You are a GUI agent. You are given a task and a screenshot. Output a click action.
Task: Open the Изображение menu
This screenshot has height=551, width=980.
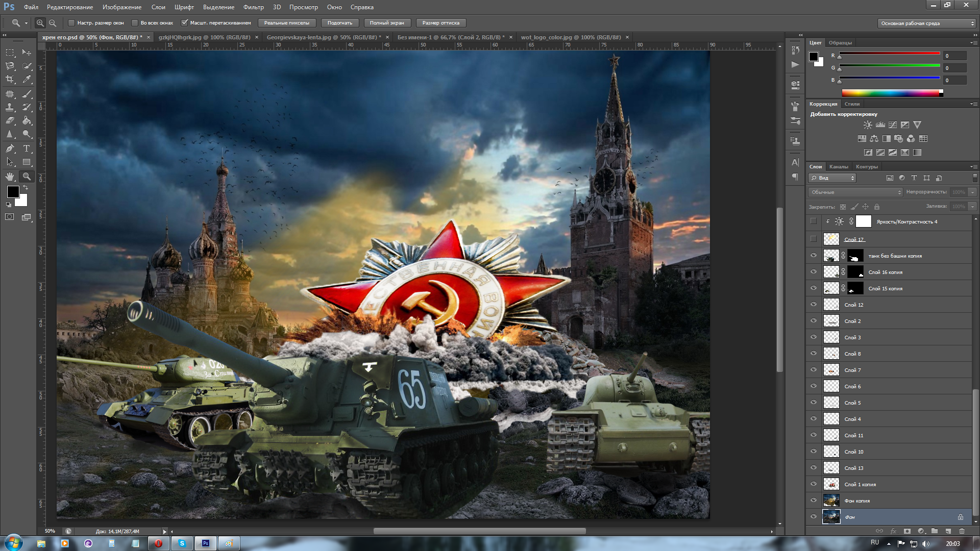tap(122, 7)
